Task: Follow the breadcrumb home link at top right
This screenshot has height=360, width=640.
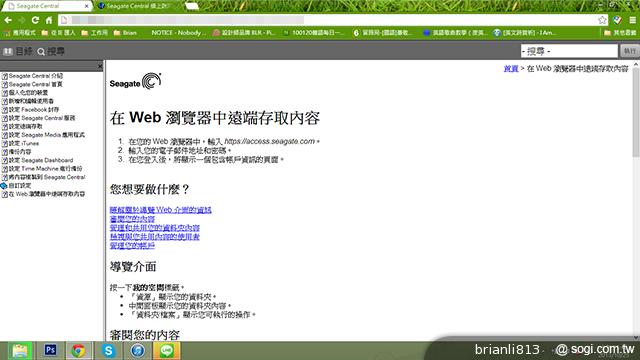Action: pos(511,69)
